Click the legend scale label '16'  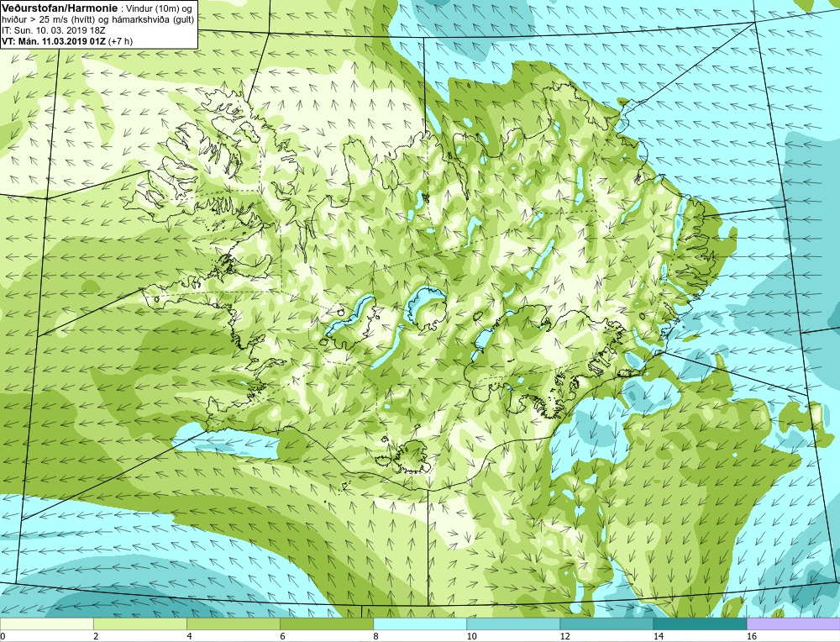pyautogui.click(x=752, y=636)
